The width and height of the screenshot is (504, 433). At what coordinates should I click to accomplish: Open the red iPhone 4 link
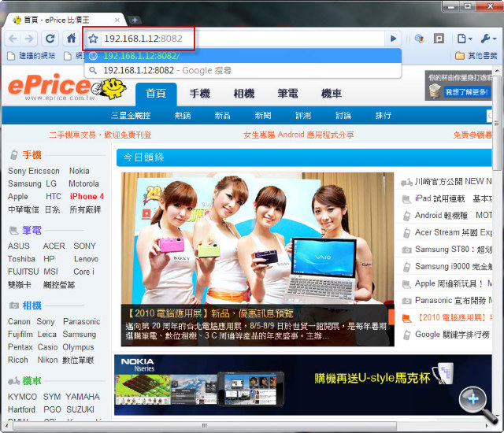[x=87, y=197]
